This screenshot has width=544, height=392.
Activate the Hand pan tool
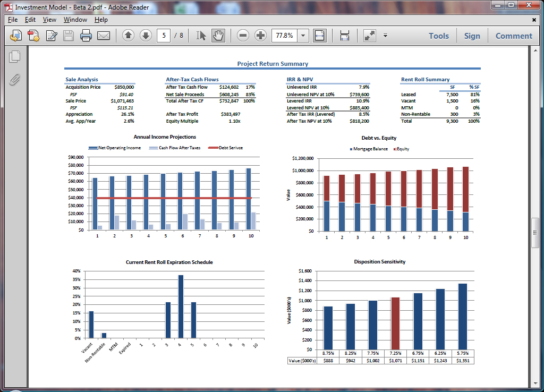click(x=218, y=36)
